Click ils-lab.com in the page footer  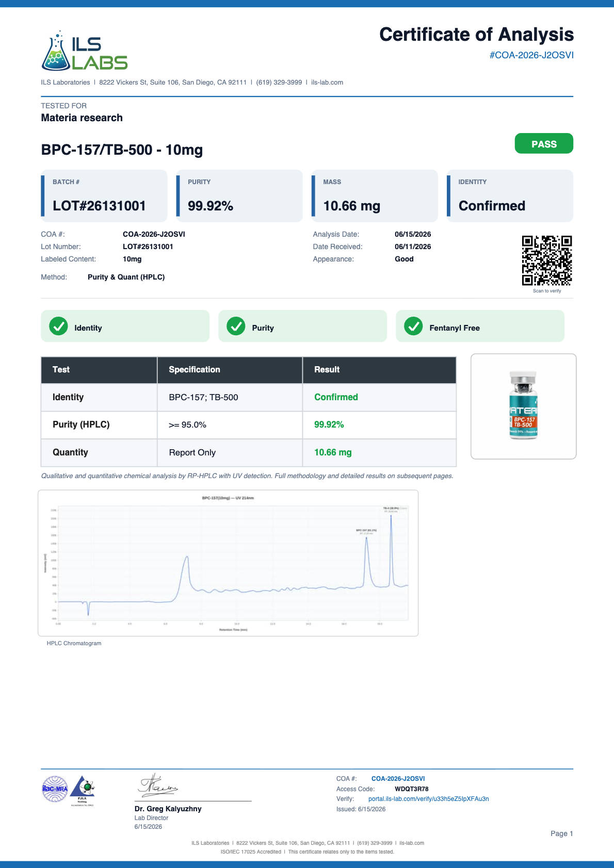(412, 843)
